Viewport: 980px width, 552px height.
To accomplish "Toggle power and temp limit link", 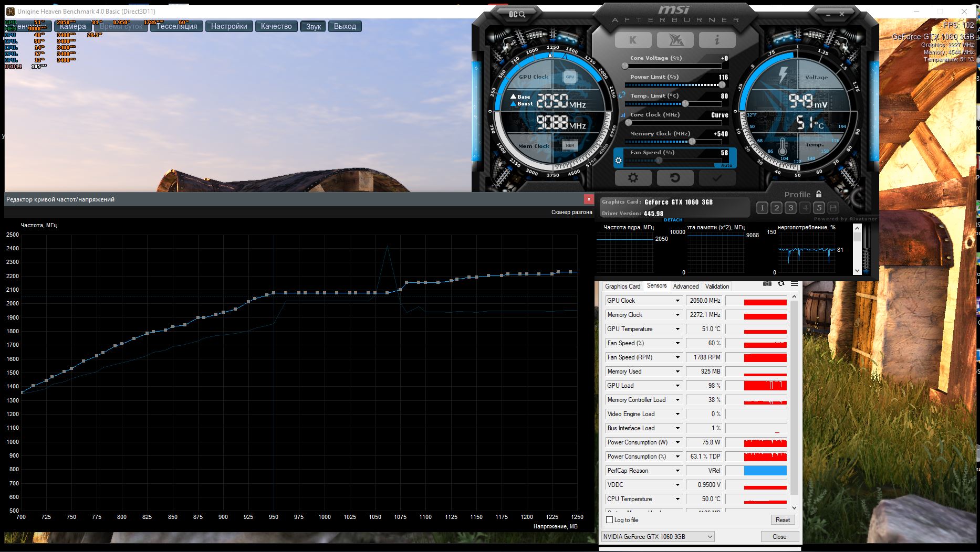I will point(622,95).
